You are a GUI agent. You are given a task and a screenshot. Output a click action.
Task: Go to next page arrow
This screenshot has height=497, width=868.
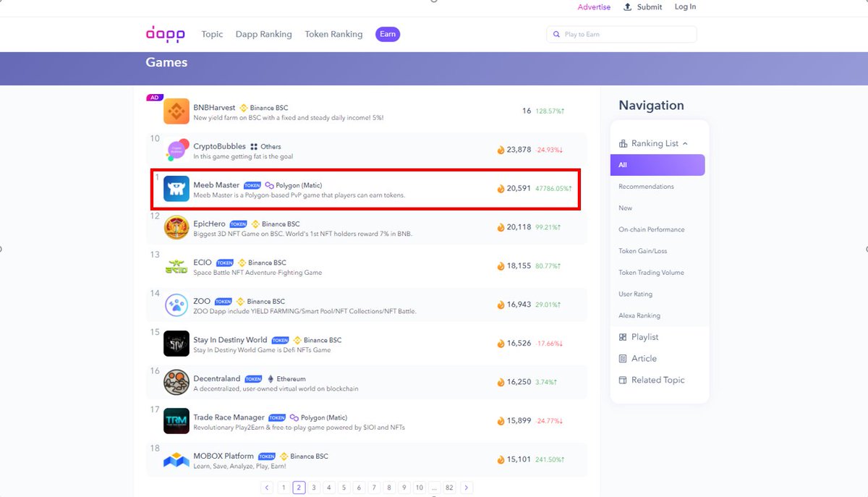[x=467, y=488]
